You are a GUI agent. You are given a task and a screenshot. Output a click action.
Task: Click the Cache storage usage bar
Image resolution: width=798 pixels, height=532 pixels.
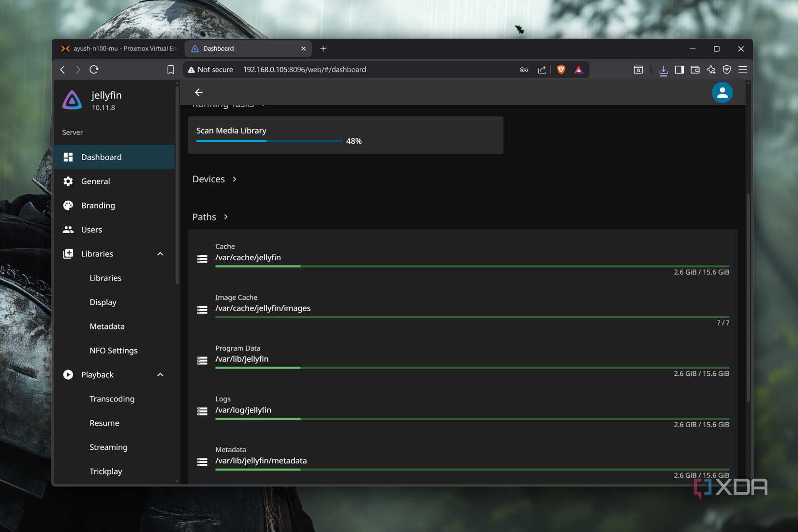(x=472, y=266)
